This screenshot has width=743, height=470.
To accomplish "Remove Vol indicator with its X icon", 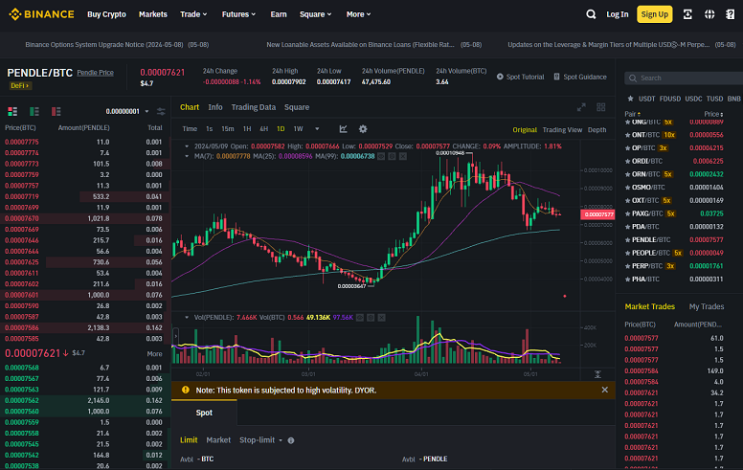I will pos(381,317).
